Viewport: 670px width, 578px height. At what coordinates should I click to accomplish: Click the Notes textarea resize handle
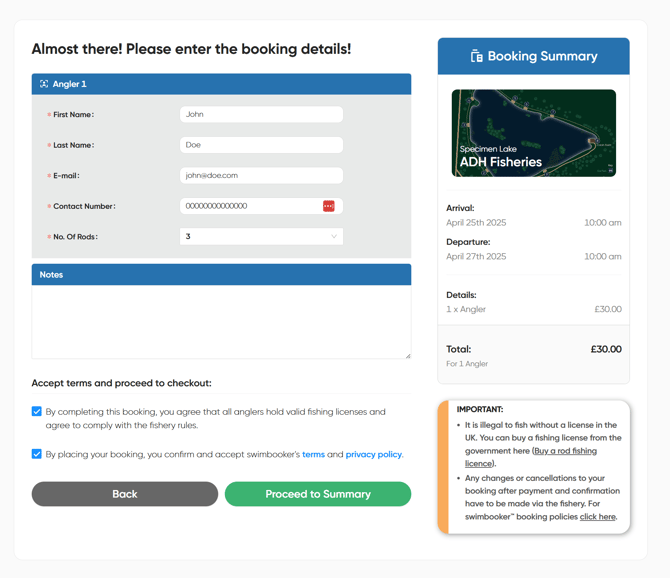tap(407, 355)
